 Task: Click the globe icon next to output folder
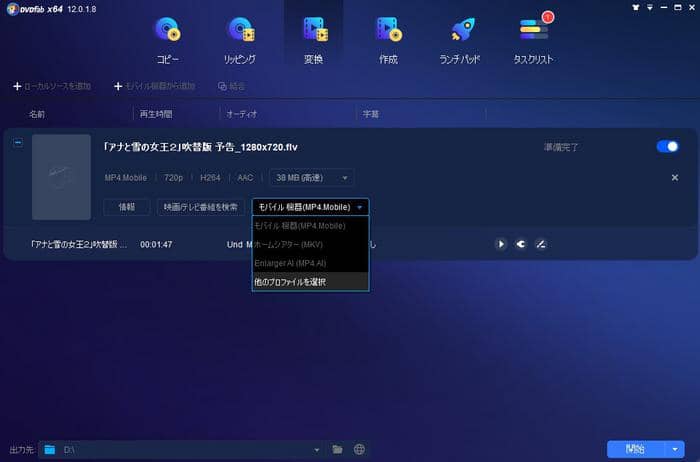point(359,450)
